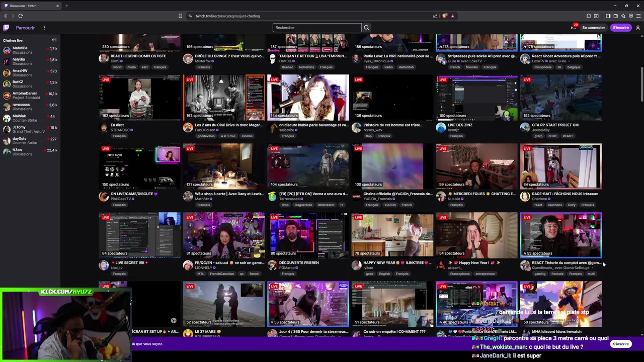Open the 144 spectateurs sallstoire thumbnail

tap(308, 98)
